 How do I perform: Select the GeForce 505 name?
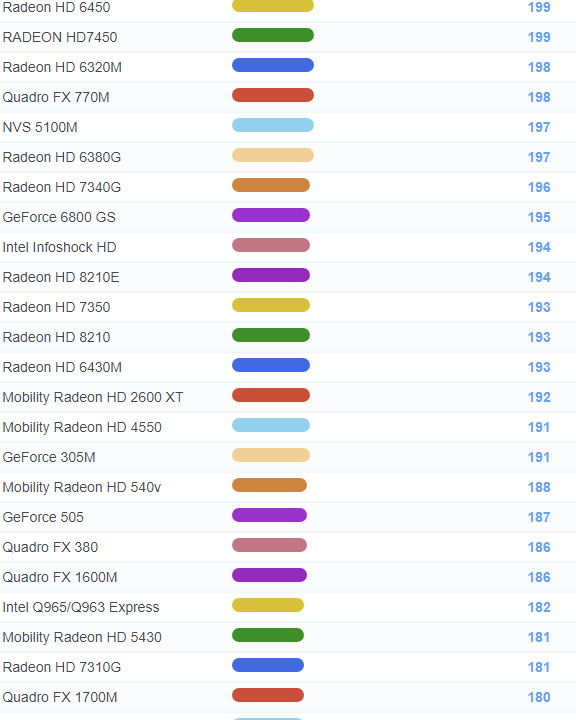tap(43, 517)
